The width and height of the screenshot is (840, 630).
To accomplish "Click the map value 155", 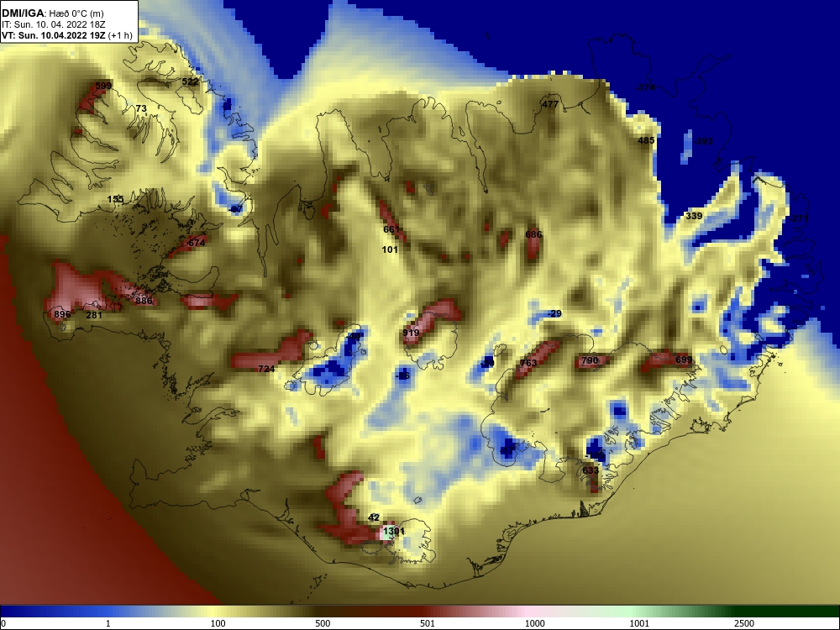I will pos(115,199).
